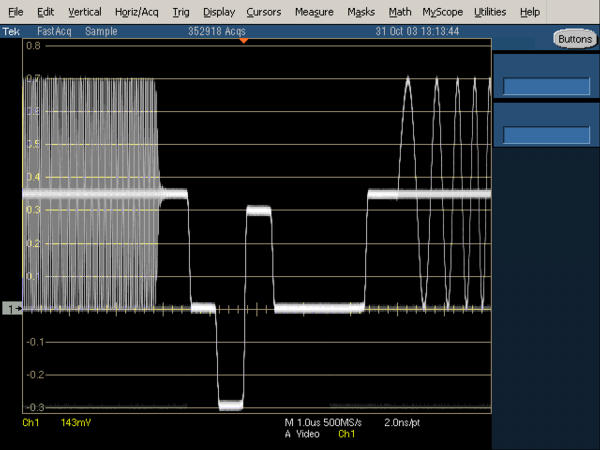This screenshot has width=600, height=450.
Task: Open the Cursors menu
Action: click(264, 12)
